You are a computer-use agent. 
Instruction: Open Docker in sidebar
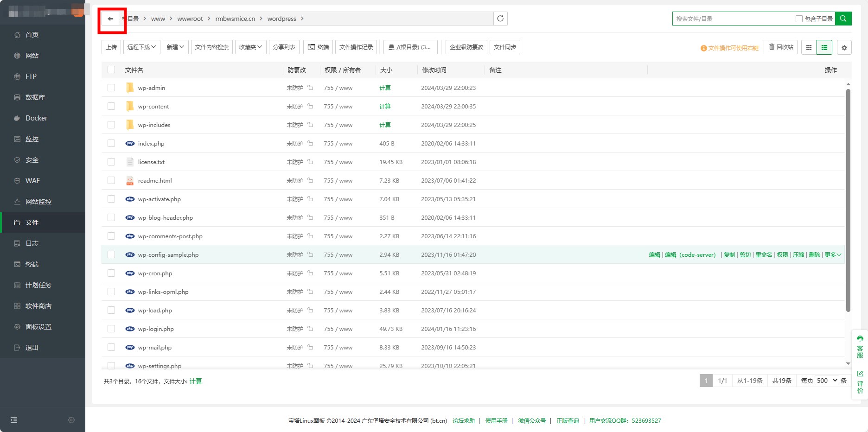click(43, 118)
